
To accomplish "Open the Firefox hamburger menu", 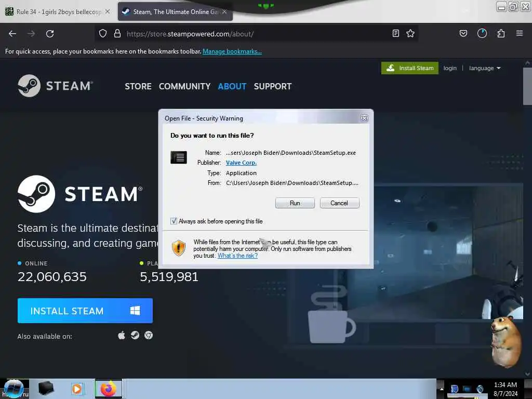I will (520, 33).
